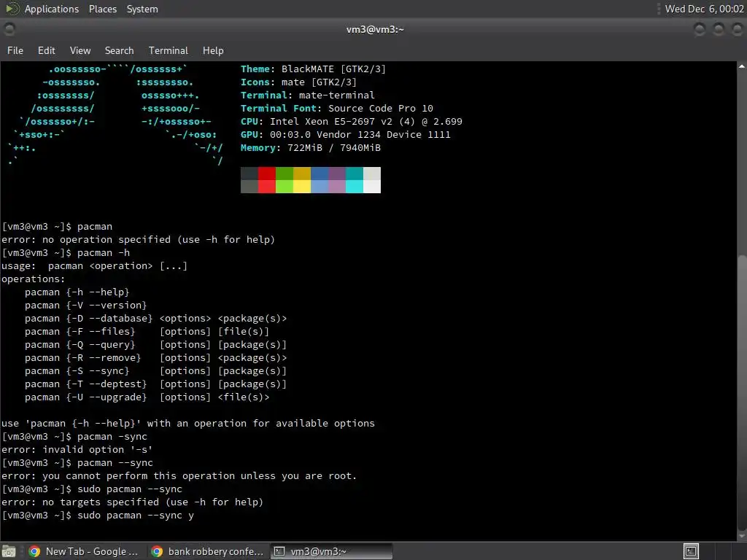Click the 'Theme: BlackMATE [GTK2/3]' line

313,69
